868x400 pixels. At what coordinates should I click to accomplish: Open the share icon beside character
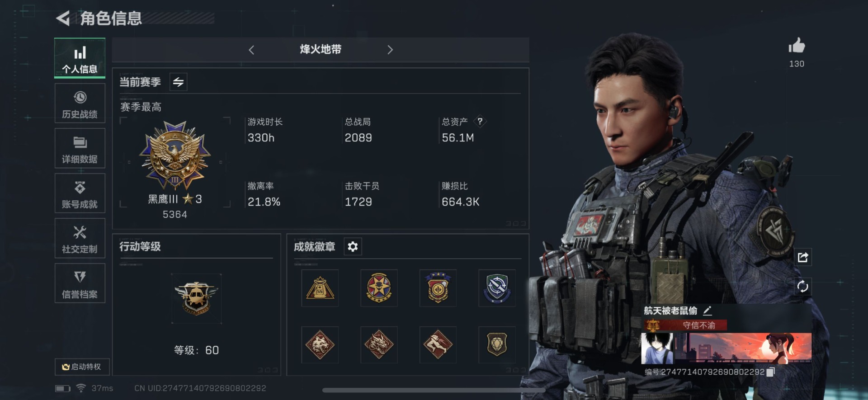[803, 257]
